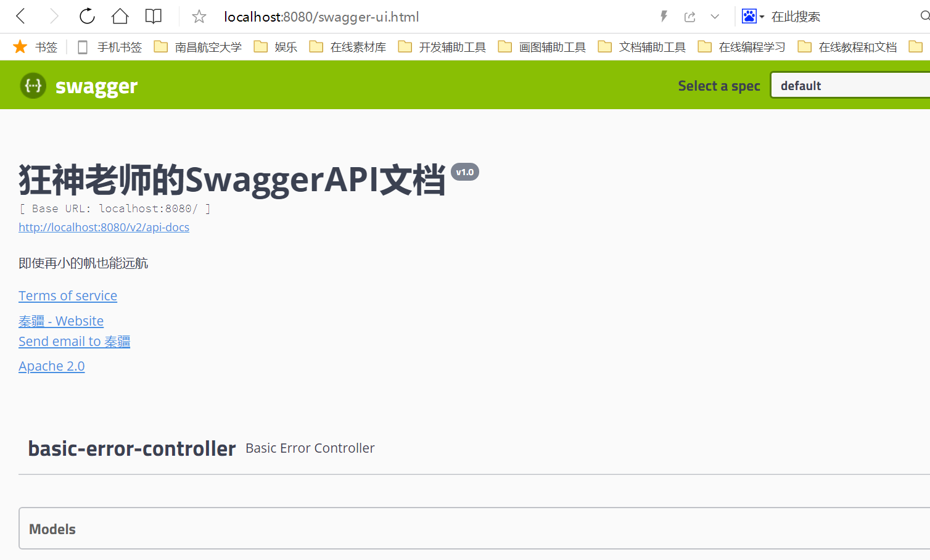Viewport: 930px width, 560px height.
Task: Open the Baidu search engine selector
Action: click(752, 17)
